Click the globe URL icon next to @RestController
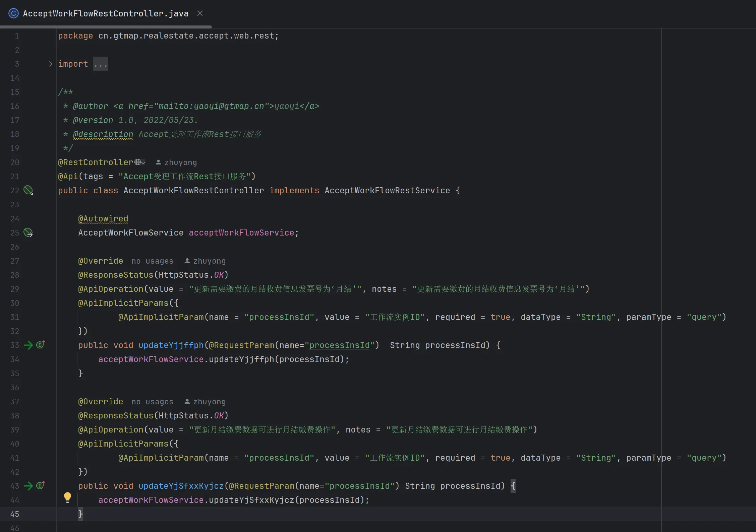Viewport: 756px width, 532px height. 137,162
